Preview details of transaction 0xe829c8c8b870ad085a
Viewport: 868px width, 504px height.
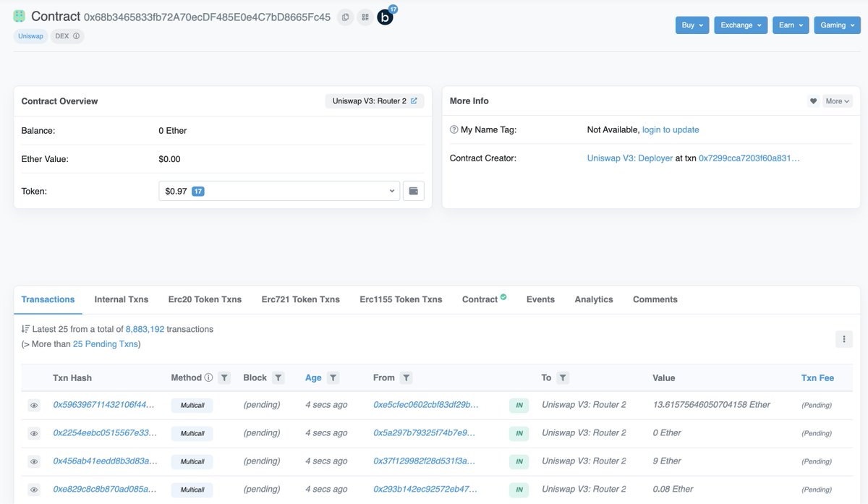(34, 490)
